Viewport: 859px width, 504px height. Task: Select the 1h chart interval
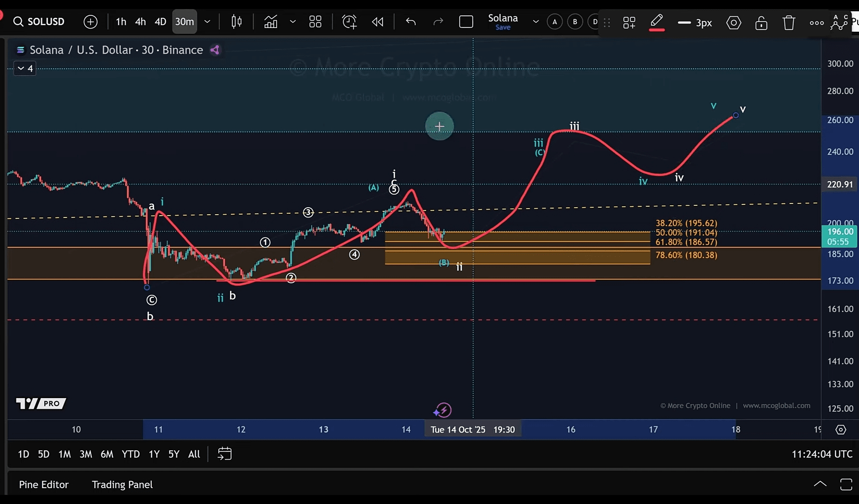121,21
